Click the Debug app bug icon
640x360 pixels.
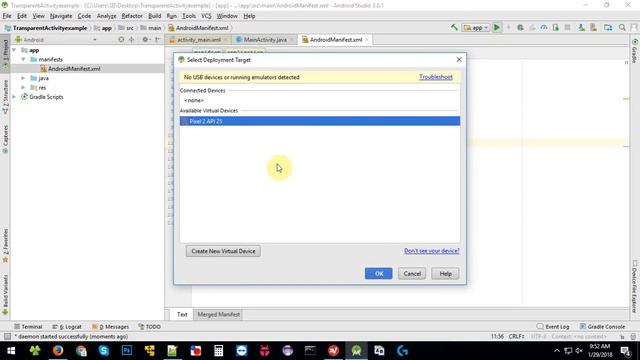(x=520, y=28)
